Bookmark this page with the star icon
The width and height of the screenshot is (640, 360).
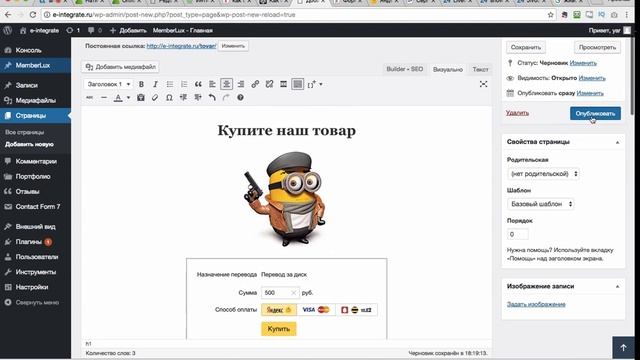(x=550, y=15)
